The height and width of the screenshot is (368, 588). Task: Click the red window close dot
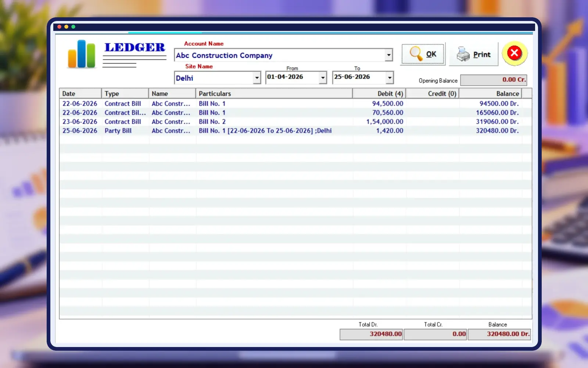pos(59,27)
